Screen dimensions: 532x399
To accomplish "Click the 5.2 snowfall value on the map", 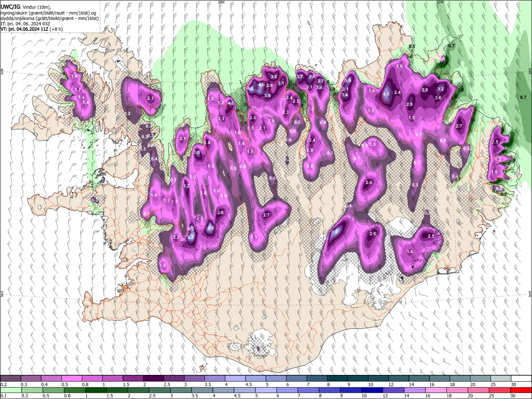I will (191, 237).
